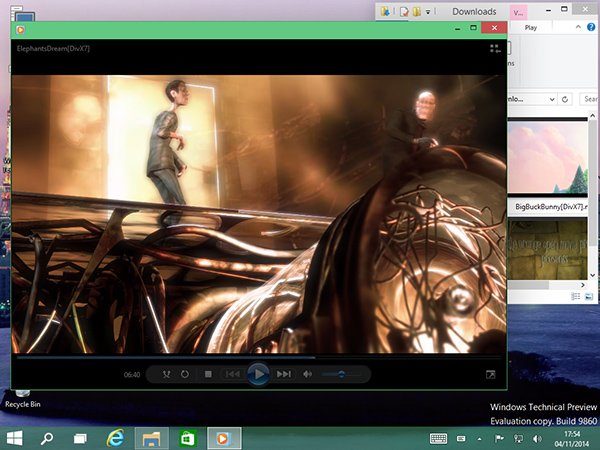Viewport: 600px width, 450px height.
Task: Open the Windows Store from taskbar
Action: tap(187, 439)
